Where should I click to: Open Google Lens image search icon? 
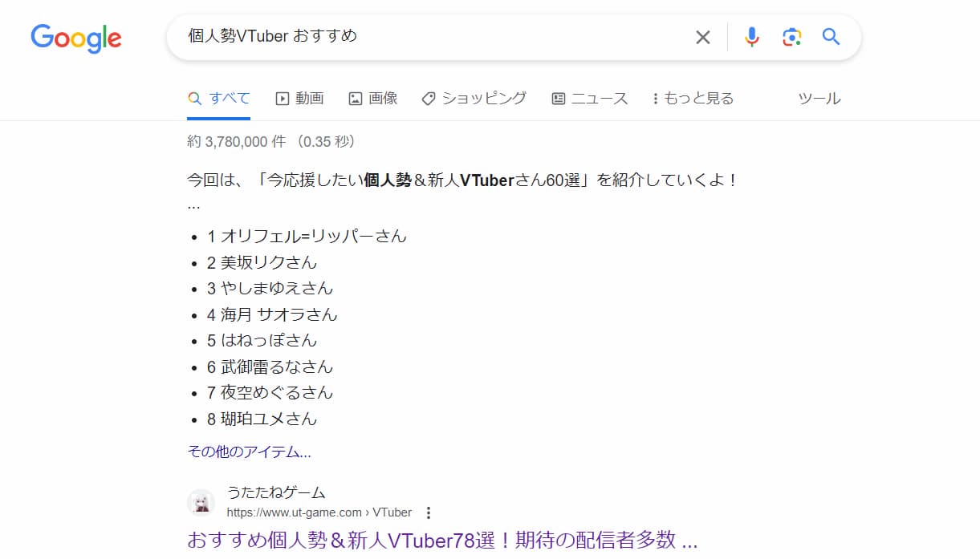coord(792,37)
